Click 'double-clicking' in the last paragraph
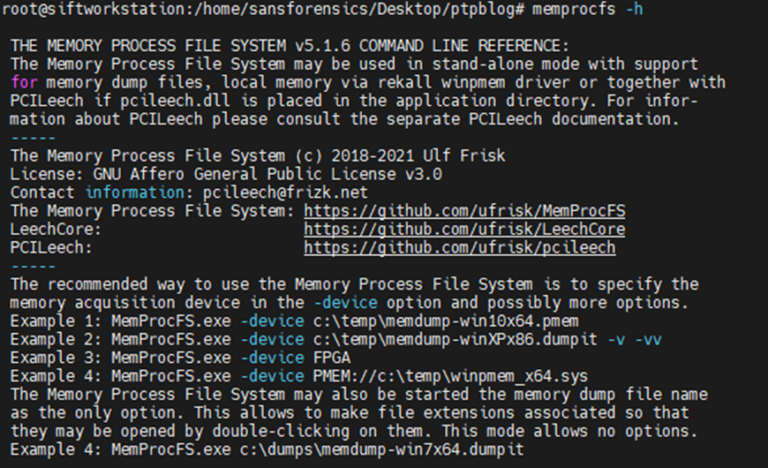Image resolution: width=768 pixels, height=468 pixels. pyautogui.click(x=281, y=431)
